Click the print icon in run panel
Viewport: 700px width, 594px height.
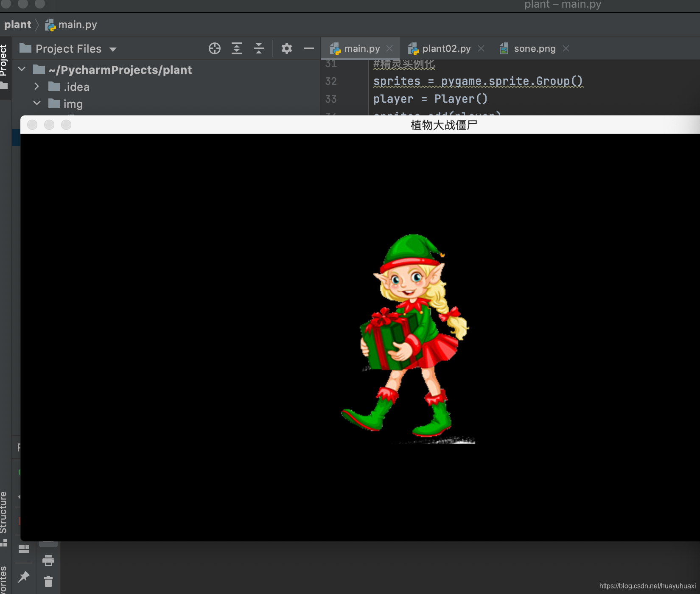click(48, 560)
